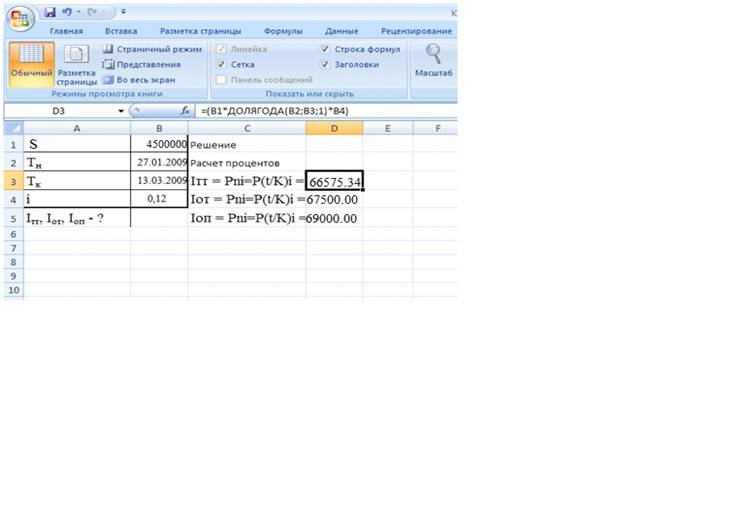This screenshot has width=745, height=528.
Task: Select column C header
Action: pos(247,128)
